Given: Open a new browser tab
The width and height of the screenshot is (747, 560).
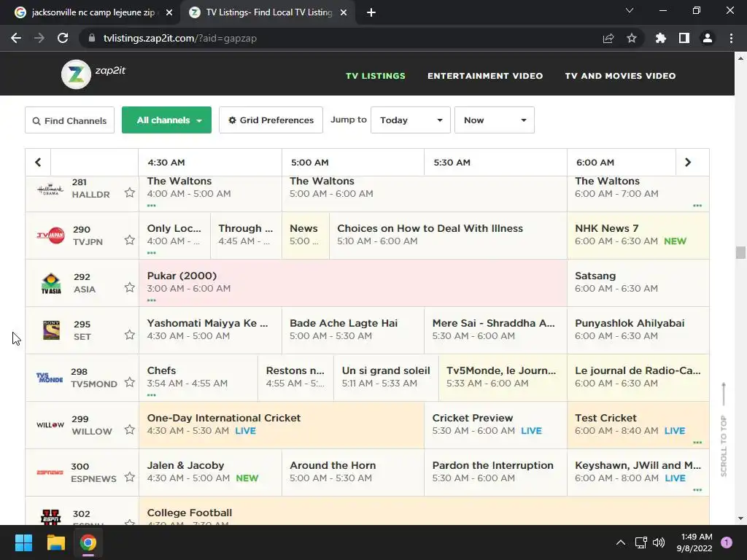Looking at the screenshot, I should [371, 12].
